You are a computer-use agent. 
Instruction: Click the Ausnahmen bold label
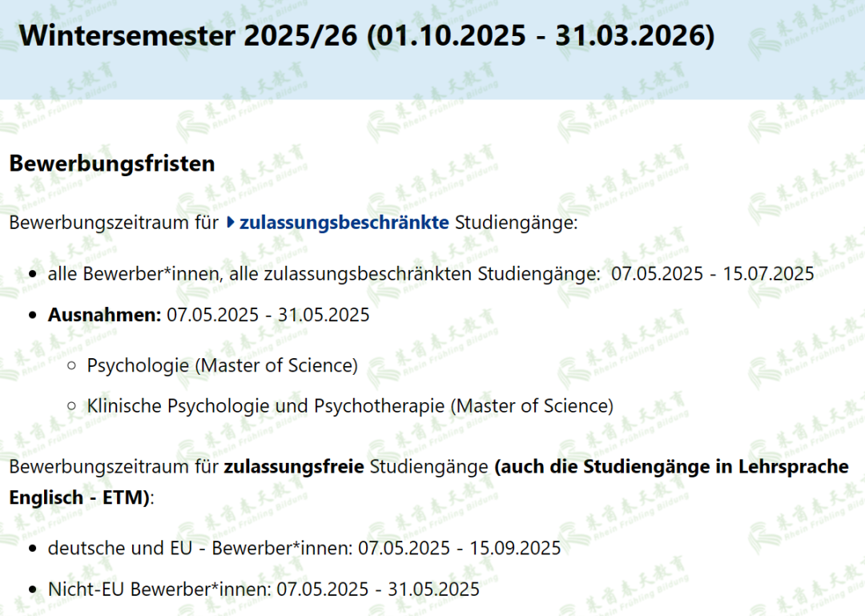(x=104, y=315)
